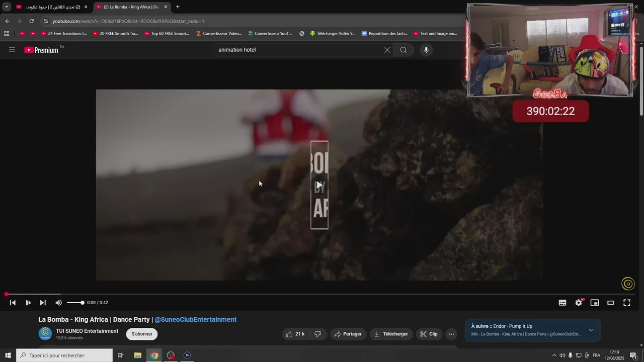The width and height of the screenshot is (644, 362).
Task: Open the 20 FREE Smooth Tra... bookmark
Action: pos(116,34)
